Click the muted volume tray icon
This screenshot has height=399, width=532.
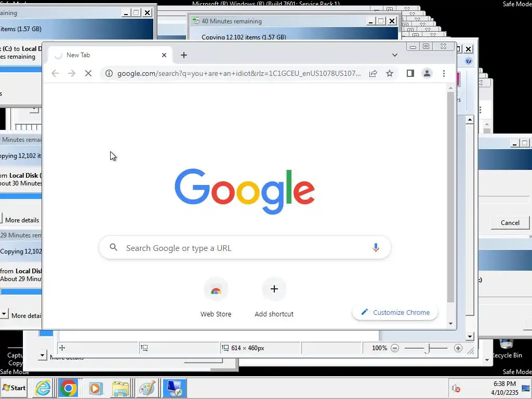[456, 388]
